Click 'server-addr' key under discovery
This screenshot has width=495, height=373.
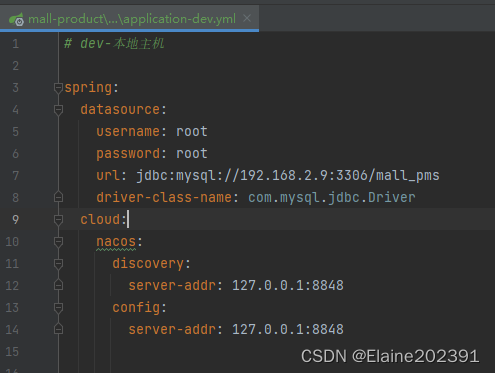point(172,285)
